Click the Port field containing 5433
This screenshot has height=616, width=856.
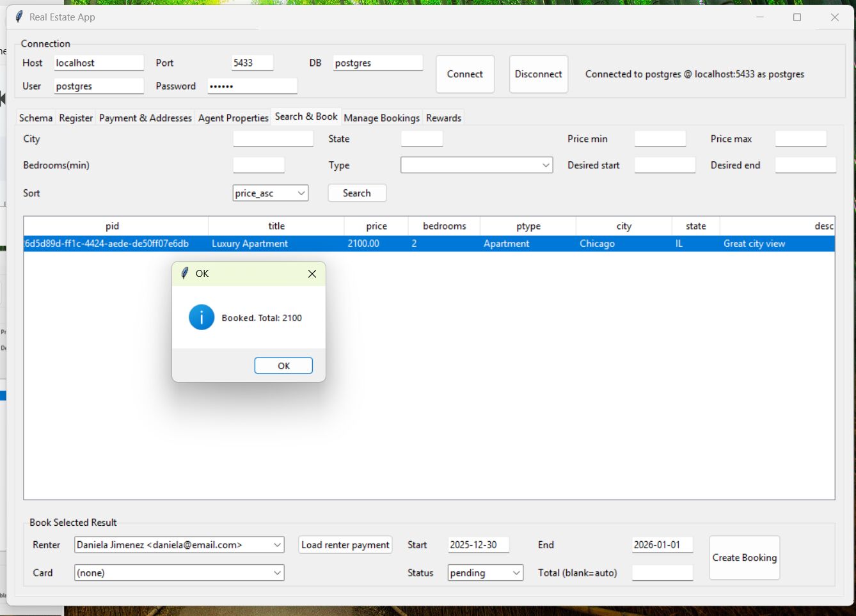tap(252, 63)
